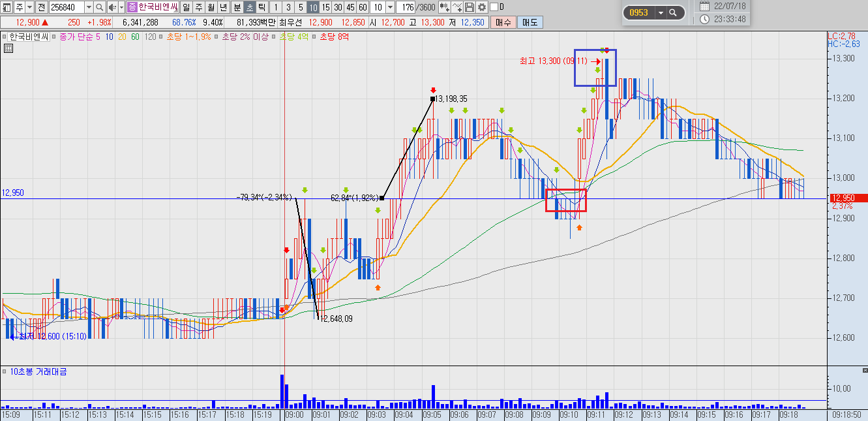Viewport: 868px width, 421px height.
Task: Click the clock icon beside 23:33:48
Action: [x=704, y=19]
